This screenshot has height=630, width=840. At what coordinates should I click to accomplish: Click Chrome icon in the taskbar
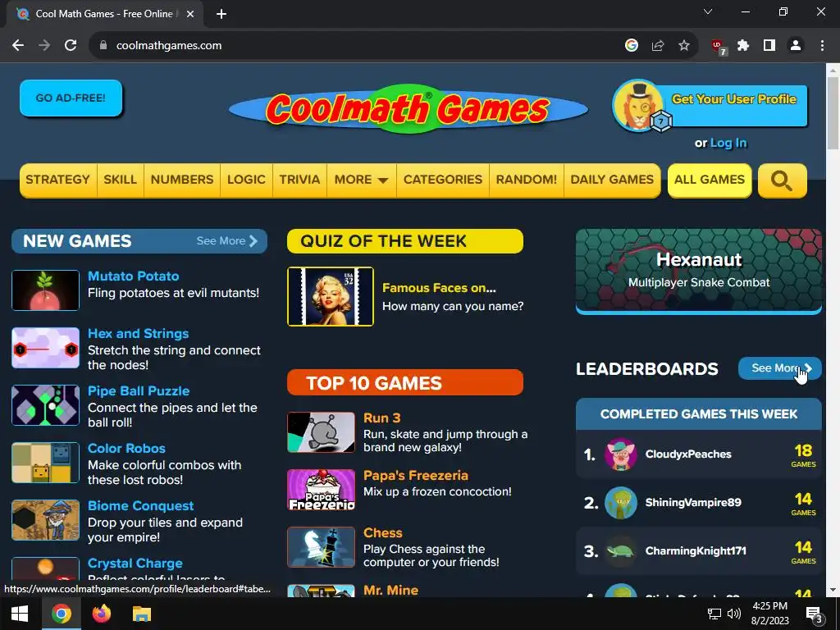(61, 614)
